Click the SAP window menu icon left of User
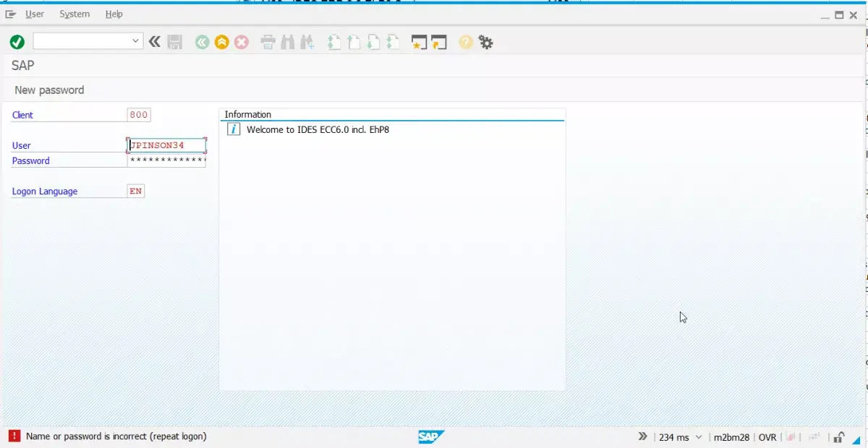Image resolution: width=868 pixels, height=448 pixels. click(x=11, y=14)
